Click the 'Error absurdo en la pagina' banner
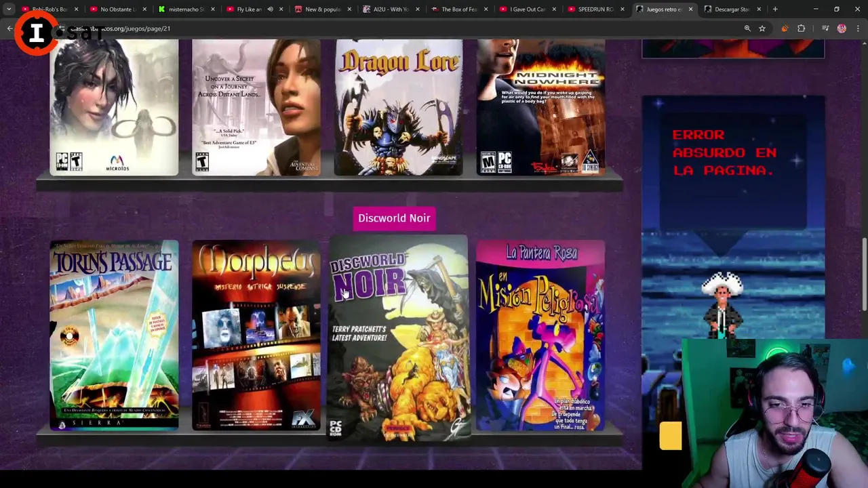 point(724,152)
